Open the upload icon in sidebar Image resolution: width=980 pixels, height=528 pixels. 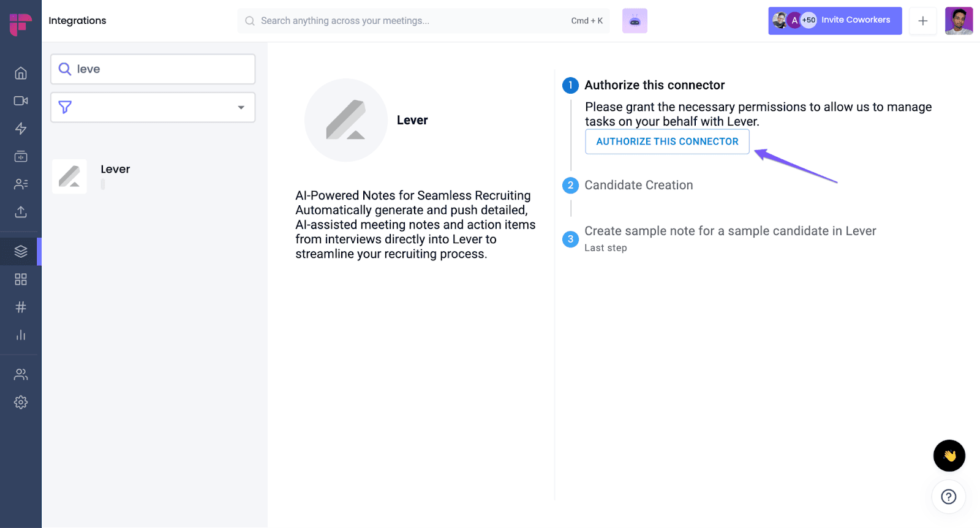21,212
